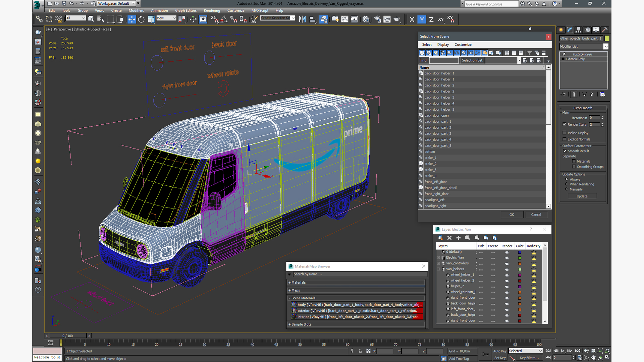Screen dimensions: 644x362
Task: Activate the Select and Move tool
Action: 131,19
